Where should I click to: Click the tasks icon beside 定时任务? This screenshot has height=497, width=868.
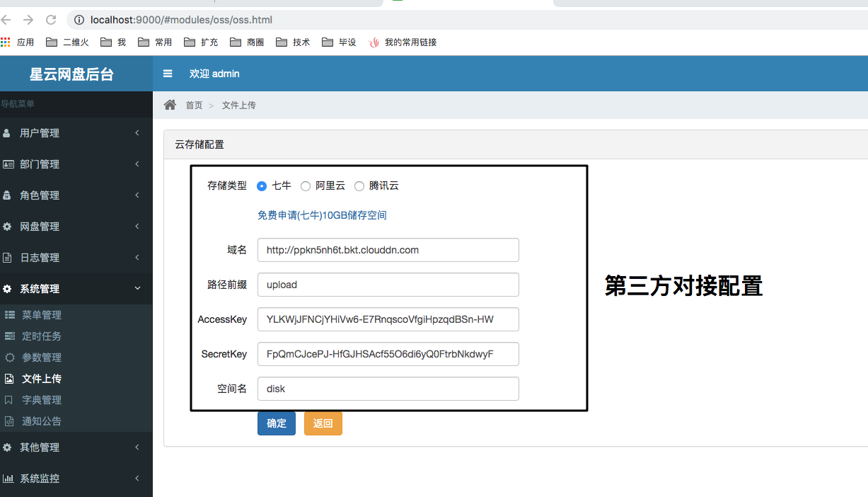pos(10,336)
